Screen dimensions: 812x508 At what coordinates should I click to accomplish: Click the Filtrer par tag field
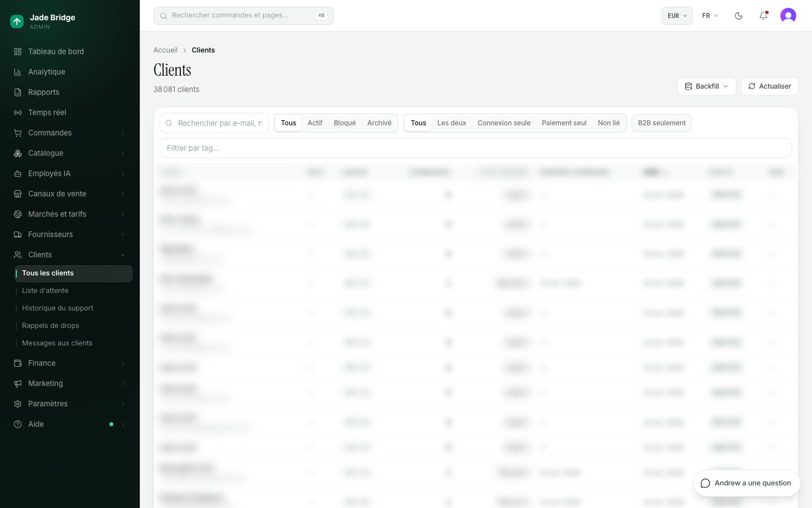pyautogui.click(x=476, y=148)
